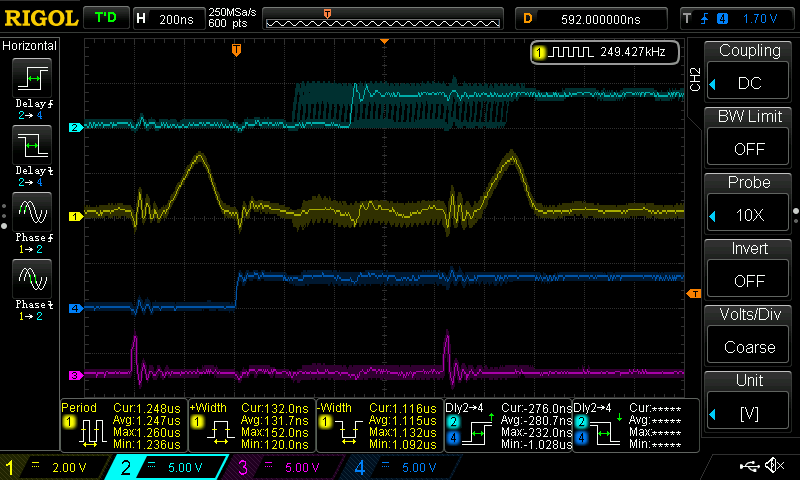The width and height of the screenshot is (800, 480).
Task: Click the Dly2→4 rising edge diagram icon
Action: tap(479, 430)
